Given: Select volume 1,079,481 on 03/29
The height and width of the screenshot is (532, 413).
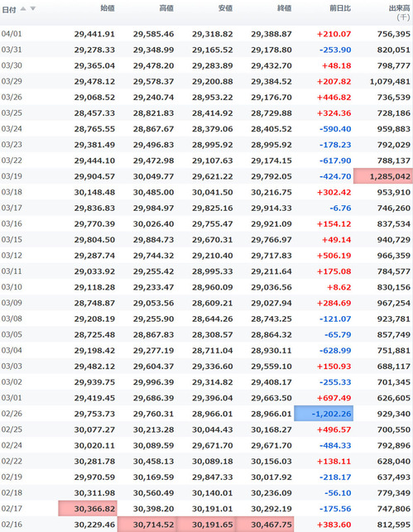Looking at the screenshot, I should tap(390, 82).
